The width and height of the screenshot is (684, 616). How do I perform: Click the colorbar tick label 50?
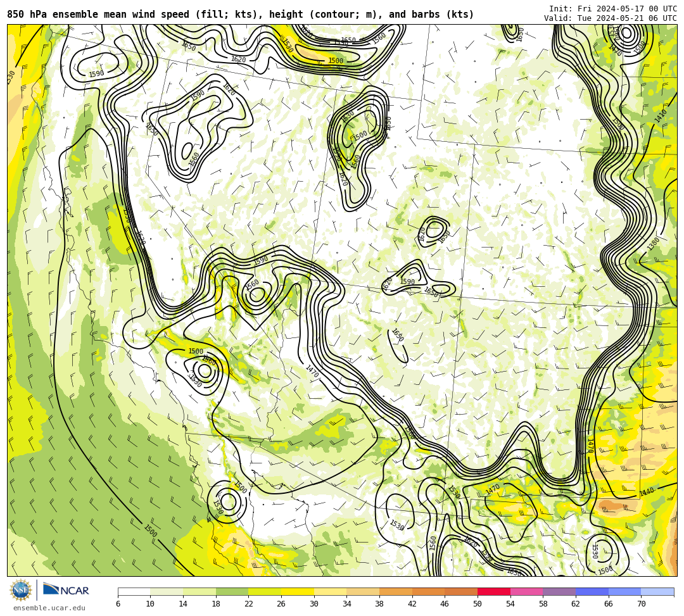coord(478,604)
